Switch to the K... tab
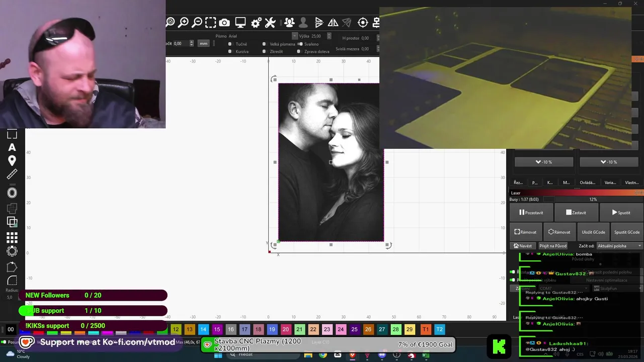The width and height of the screenshot is (644, 362). 550,183
